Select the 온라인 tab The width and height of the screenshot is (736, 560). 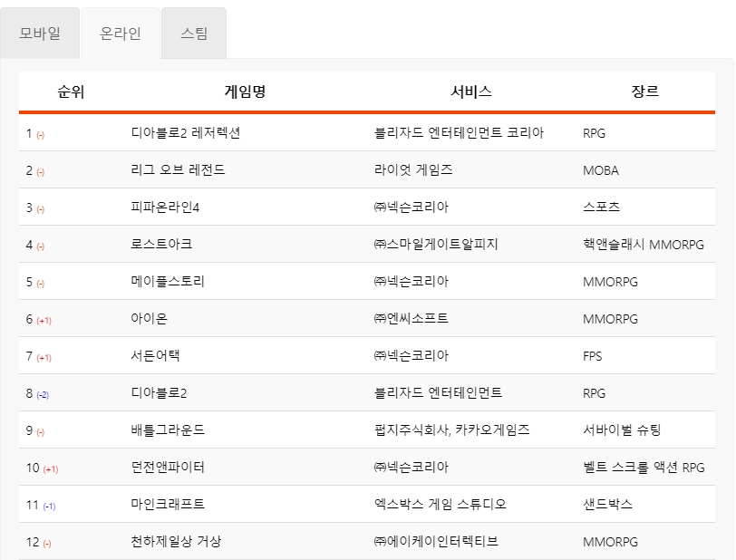pyautogui.click(x=121, y=34)
